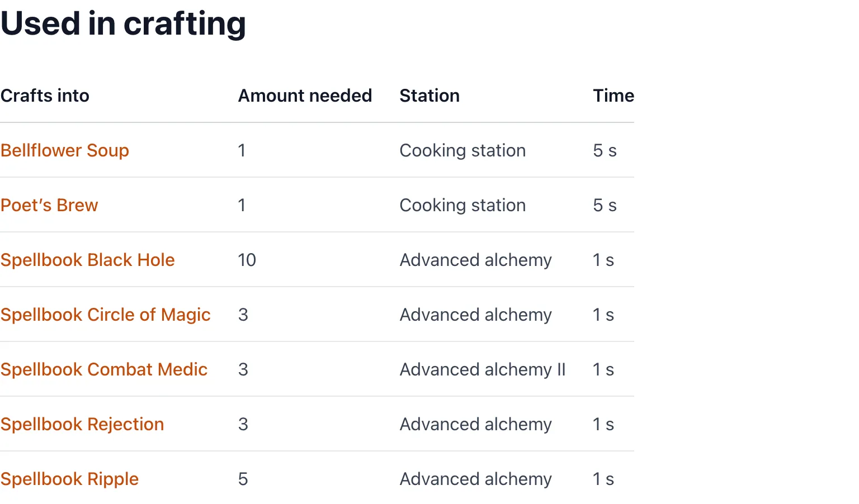Image resolution: width=859 pixels, height=504 pixels.
Task: Click amount 5 in Spellbook Ripple row
Action: pos(243,479)
